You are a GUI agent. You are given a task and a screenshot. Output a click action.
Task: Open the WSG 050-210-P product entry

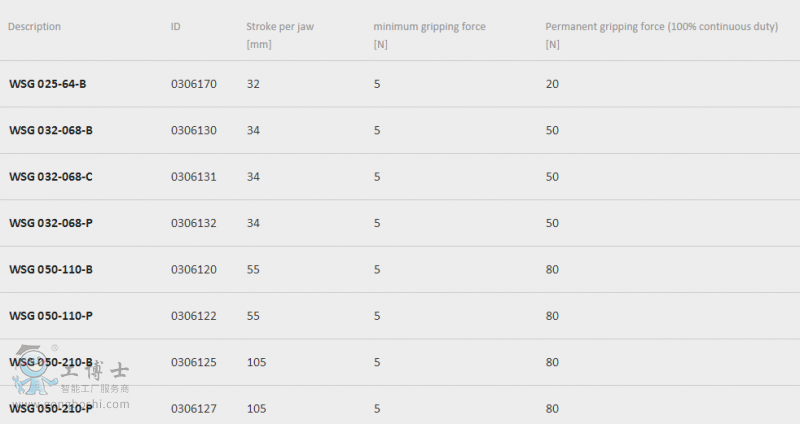click(x=51, y=409)
